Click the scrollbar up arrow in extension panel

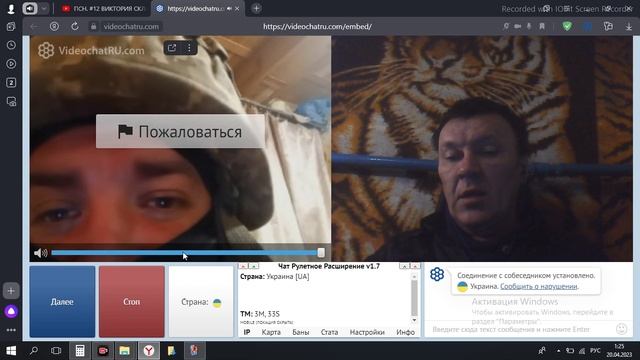(414, 276)
